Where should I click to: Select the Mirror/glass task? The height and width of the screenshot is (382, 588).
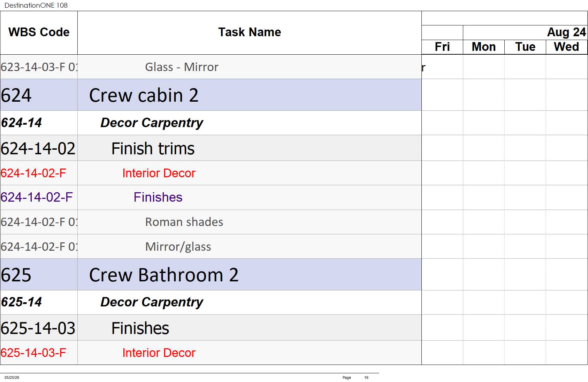(178, 247)
